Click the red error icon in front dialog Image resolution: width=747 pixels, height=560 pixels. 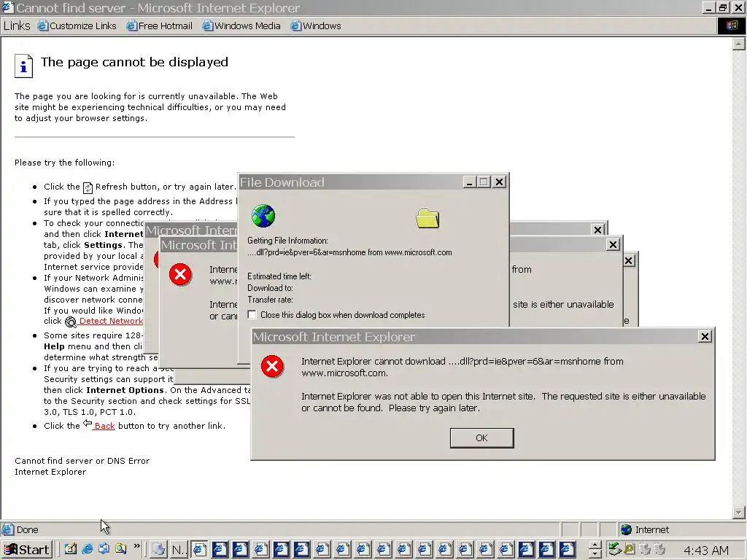point(272,366)
